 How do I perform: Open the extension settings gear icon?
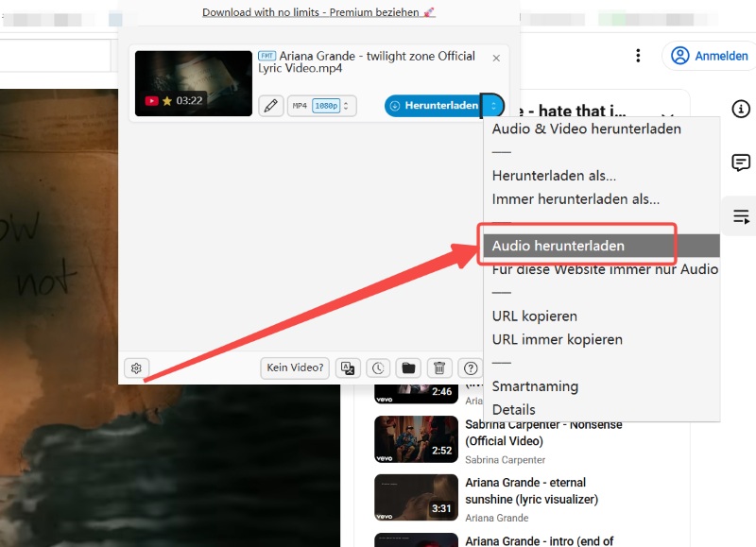[x=136, y=368]
